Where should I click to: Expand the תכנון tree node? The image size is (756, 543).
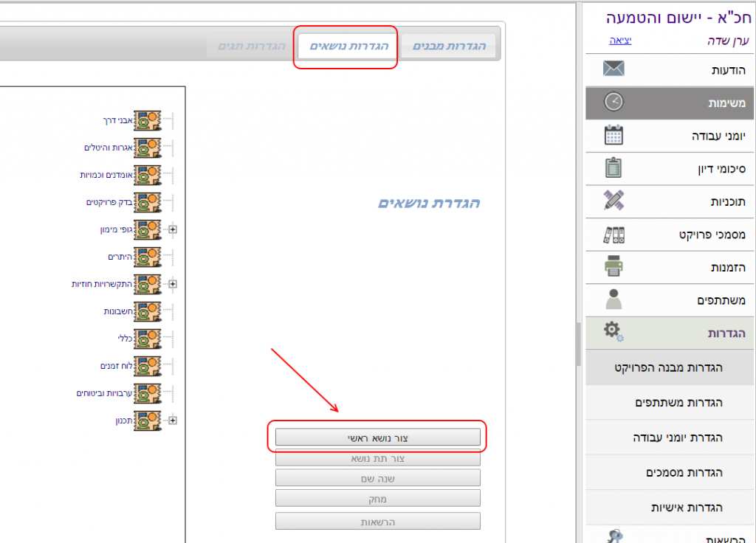173,421
